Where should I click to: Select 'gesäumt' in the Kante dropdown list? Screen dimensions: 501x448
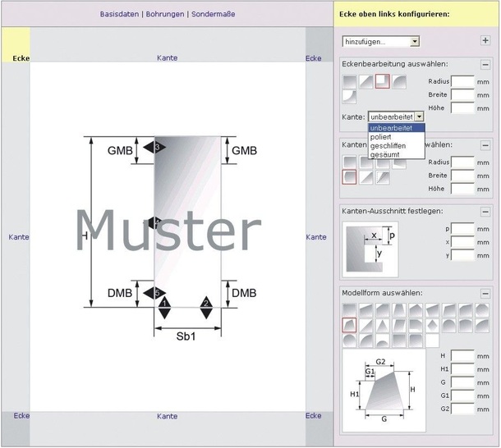click(x=384, y=154)
